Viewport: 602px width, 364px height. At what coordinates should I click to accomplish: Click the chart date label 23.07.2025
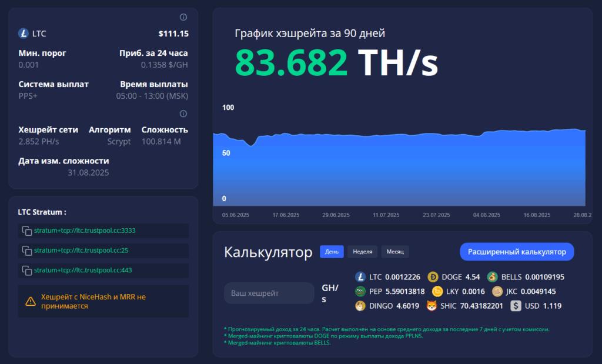[437, 215]
